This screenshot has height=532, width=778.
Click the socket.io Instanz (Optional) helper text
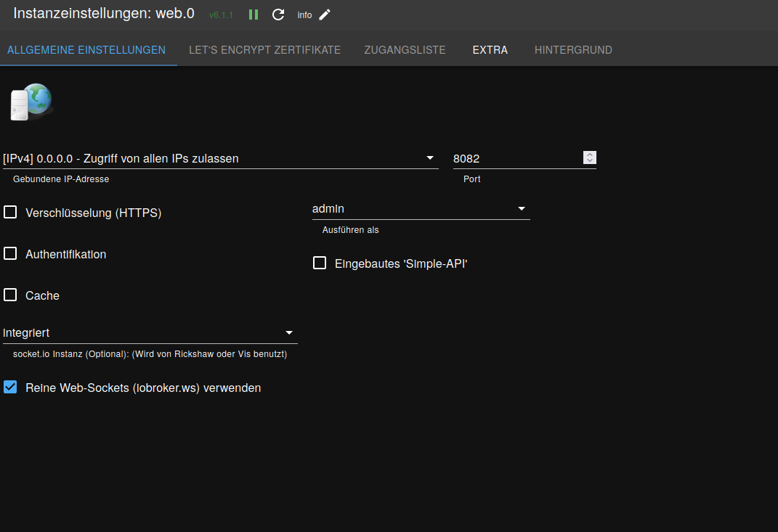[150, 354]
